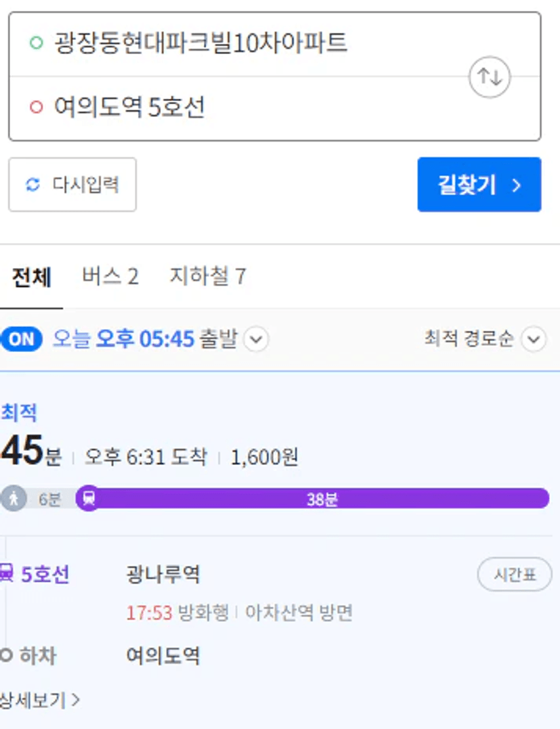Expand the departure time dropdown arrow
Viewport: 560px width, 729px height.
(256, 339)
